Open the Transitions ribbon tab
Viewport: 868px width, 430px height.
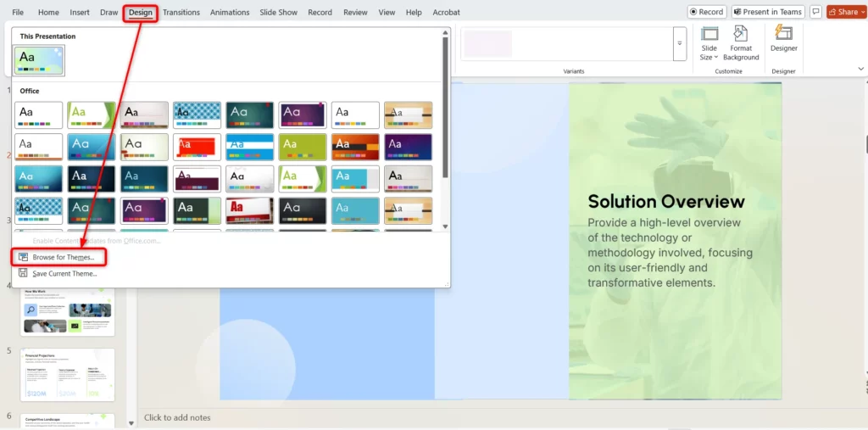pos(181,13)
